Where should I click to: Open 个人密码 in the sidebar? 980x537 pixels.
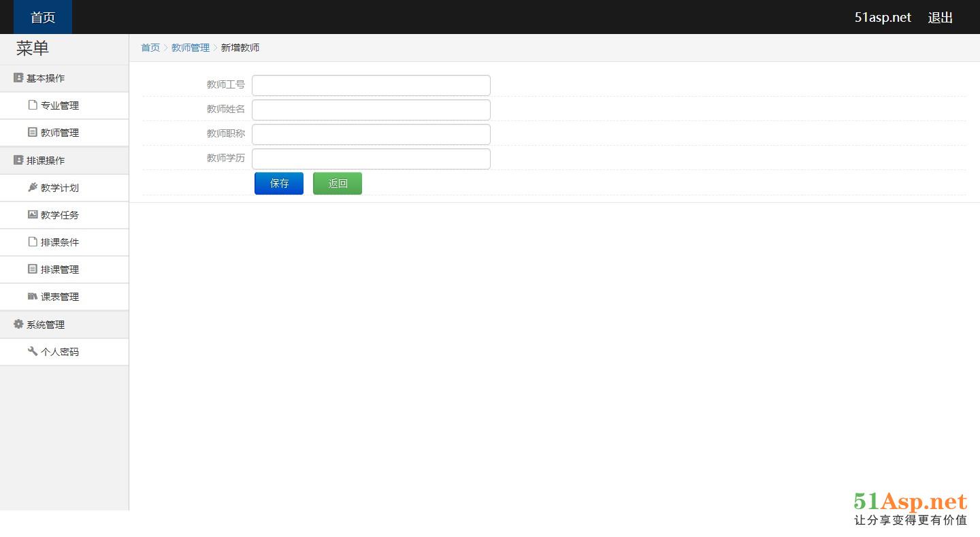[x=64, y=352]
